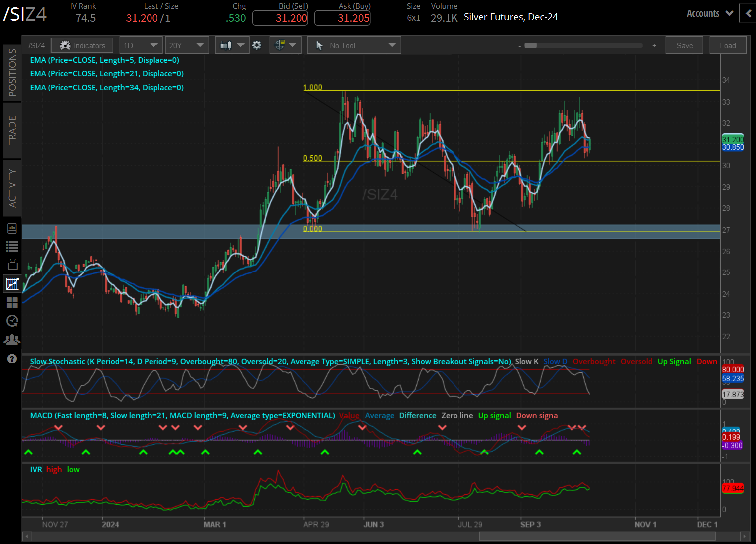
Task: Open the 20Y range dropdown
Action: pos(187,45)
